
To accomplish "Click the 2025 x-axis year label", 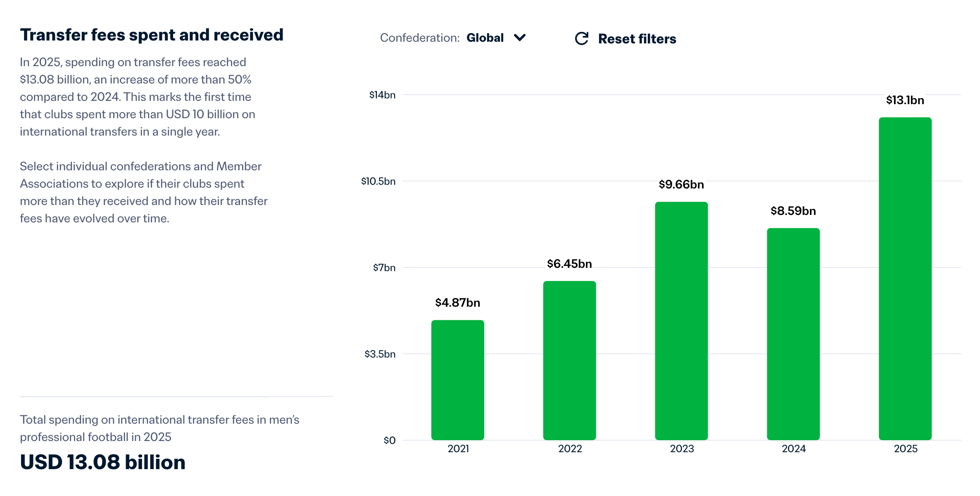I will click(x=905, y=448).
